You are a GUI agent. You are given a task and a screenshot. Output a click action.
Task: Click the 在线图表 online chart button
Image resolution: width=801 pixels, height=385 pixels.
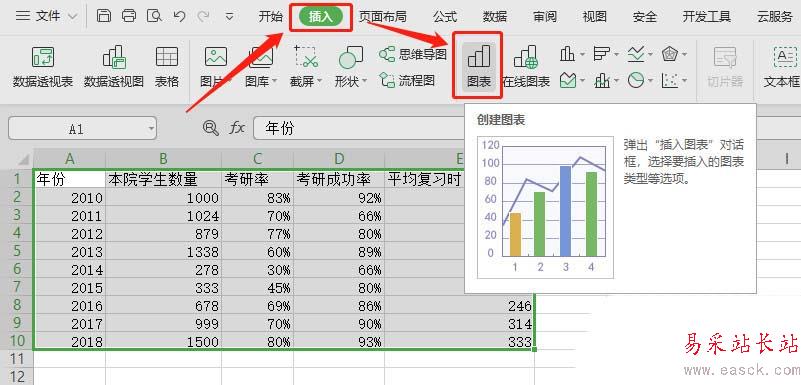(526, 66)
